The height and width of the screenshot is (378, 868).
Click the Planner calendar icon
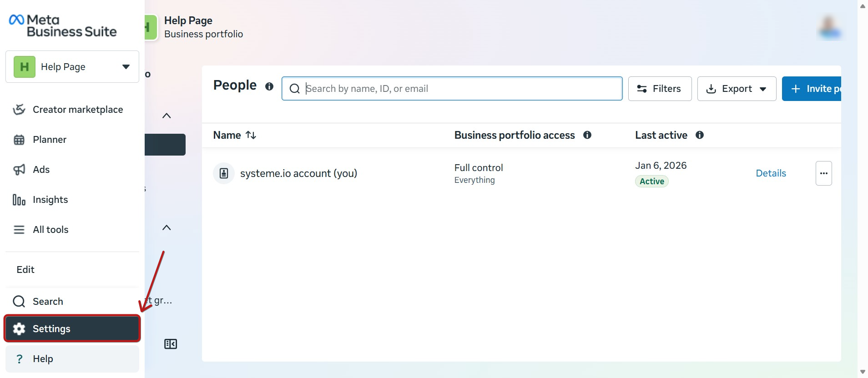point(19,140)
